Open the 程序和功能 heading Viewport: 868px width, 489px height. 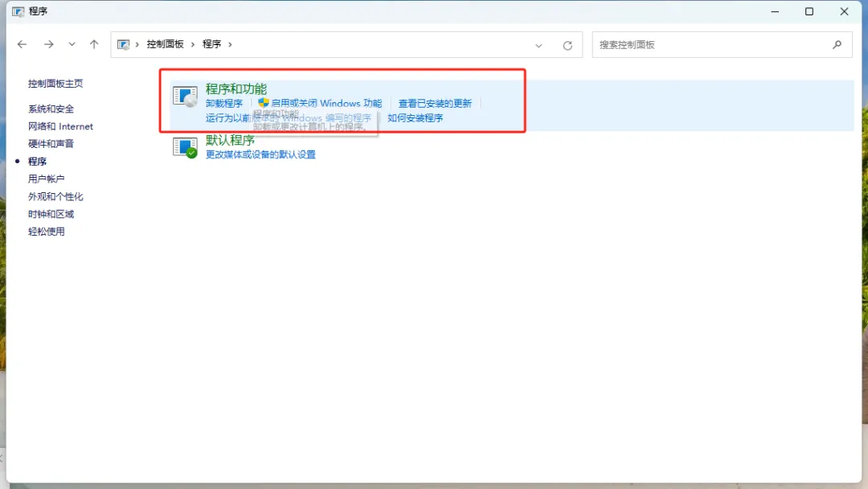pos(236,88)
